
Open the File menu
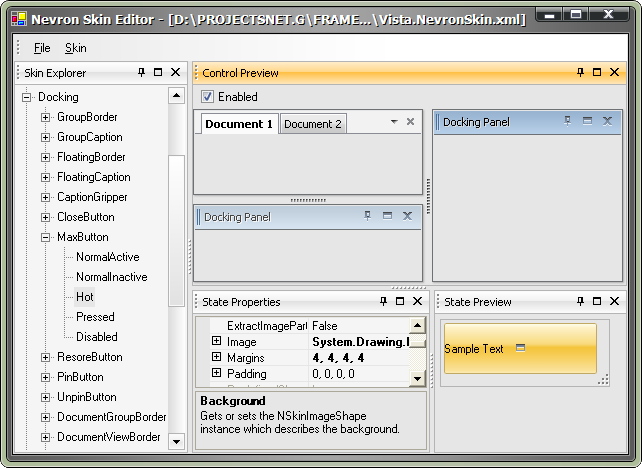coord(42,48)
